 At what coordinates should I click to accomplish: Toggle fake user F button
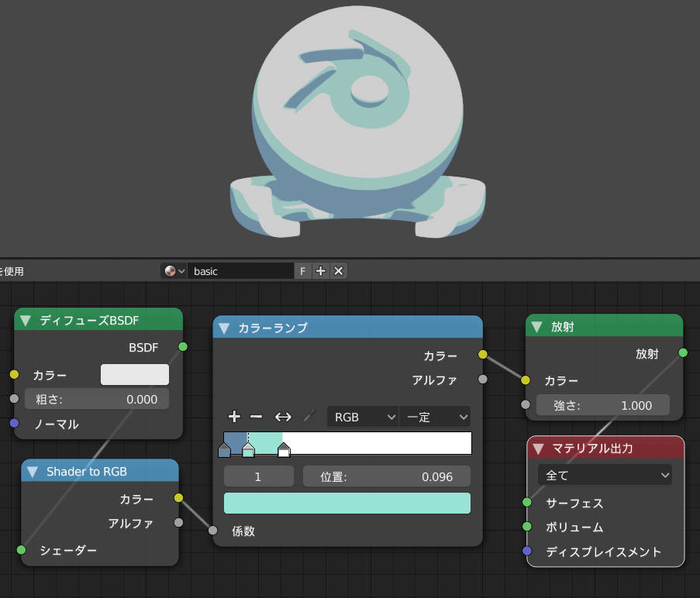[x=302, y=271]
